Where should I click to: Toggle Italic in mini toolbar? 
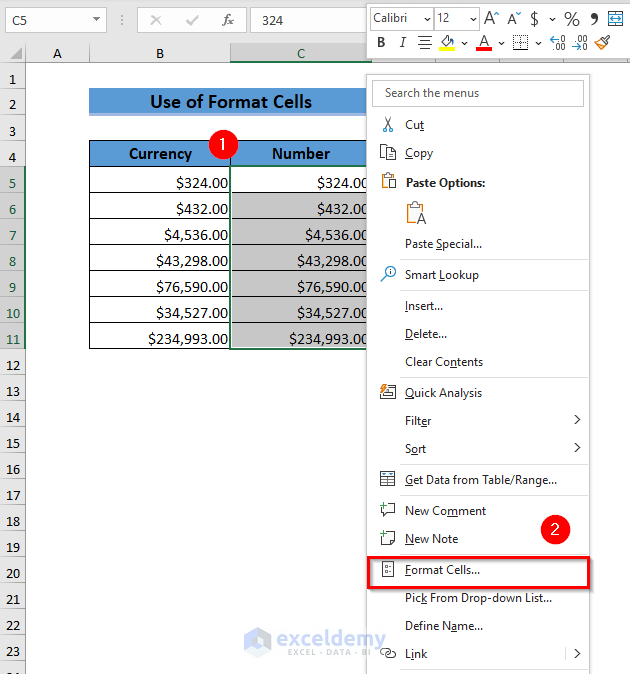(x=402, y=42)
